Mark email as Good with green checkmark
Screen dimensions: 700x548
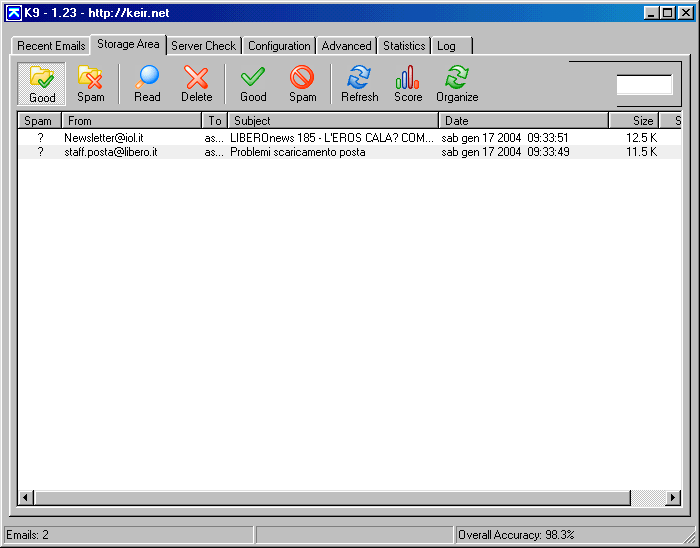click(253, 84)
